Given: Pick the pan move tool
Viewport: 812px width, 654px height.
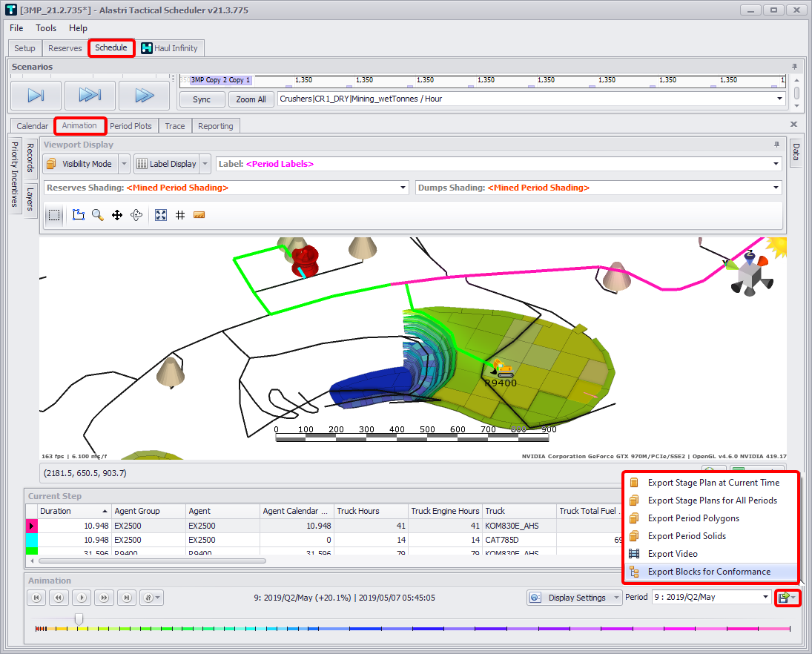Looking at the screenshot, I should pyautogui.click(x=117, y=215).
